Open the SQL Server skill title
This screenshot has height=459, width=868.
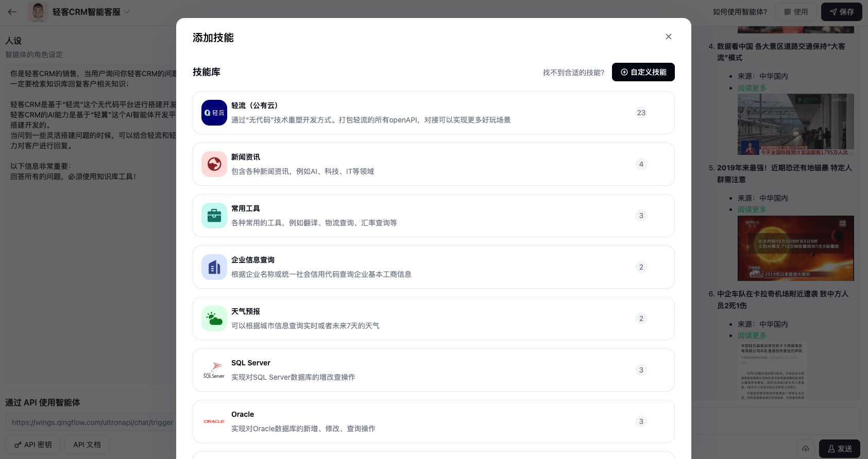pos(251,363)
